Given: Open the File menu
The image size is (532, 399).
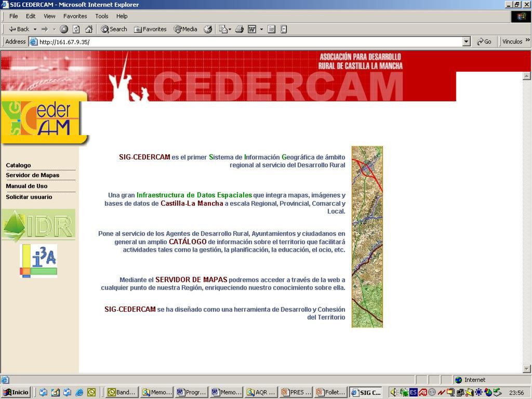Looking at the screenshot, I should click(x=14, y=16).
